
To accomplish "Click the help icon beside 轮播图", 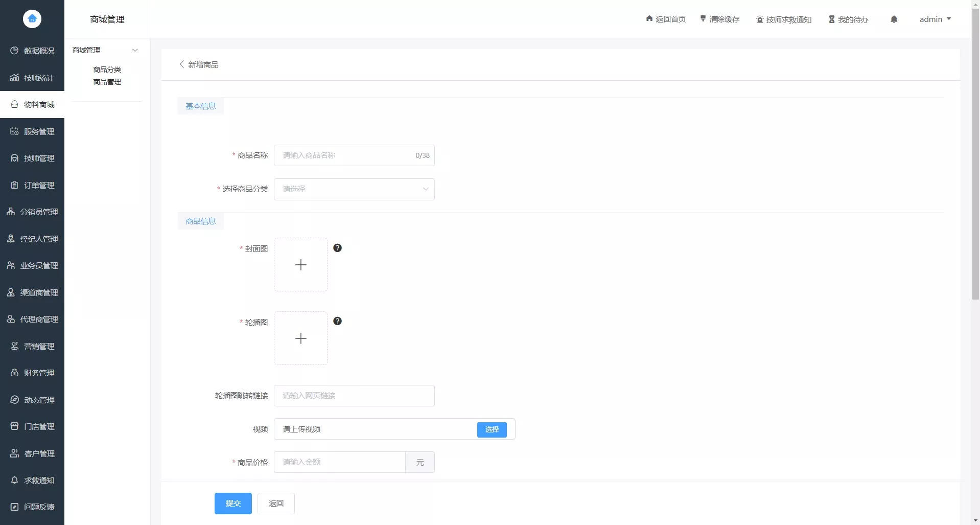I will click(337, 321).
